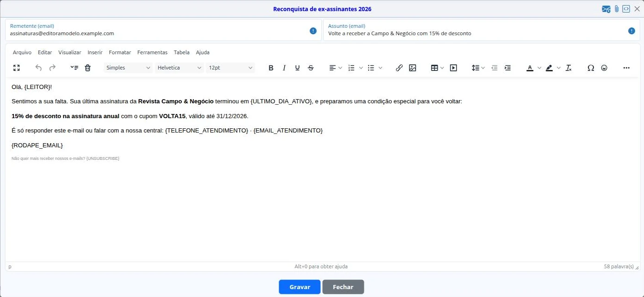This screenshot has width=644, height=297.
Task: Click the line height icon
Action: coord(475,68)
